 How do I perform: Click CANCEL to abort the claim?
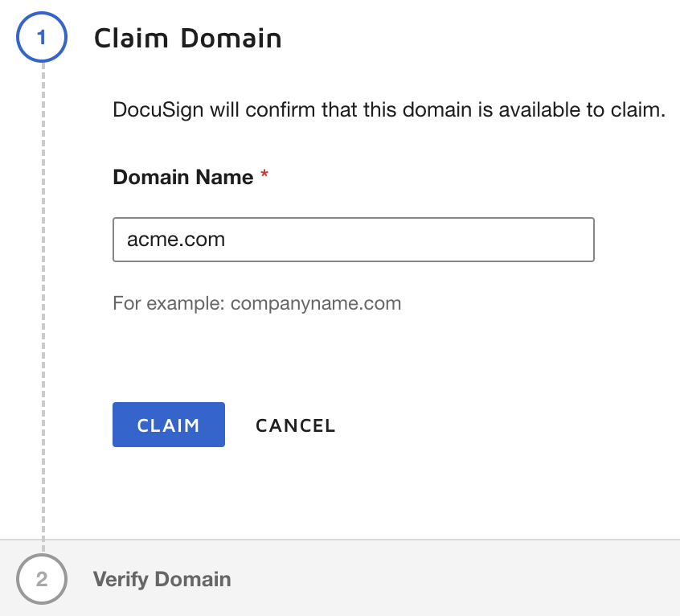pos(295,425)
